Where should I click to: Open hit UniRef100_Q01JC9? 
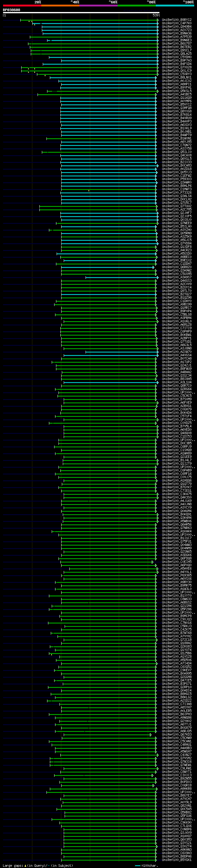(x=177, y=71)
